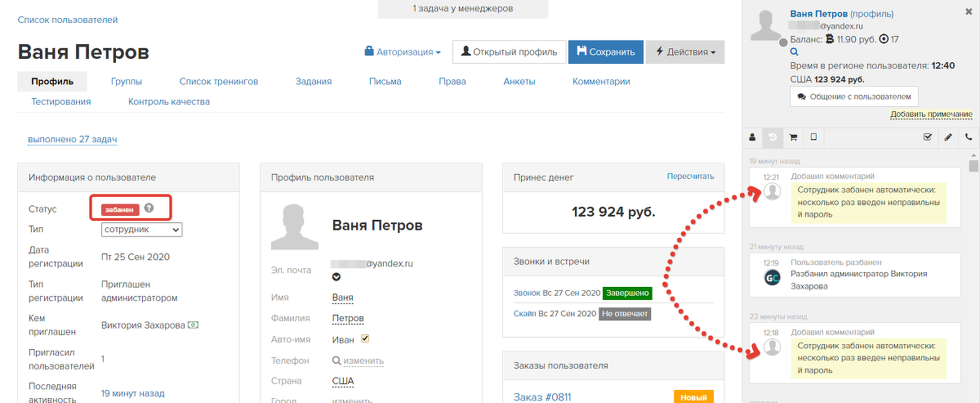
Task: Click the pencil edit icon in side panel
Action: pos(948,137)
